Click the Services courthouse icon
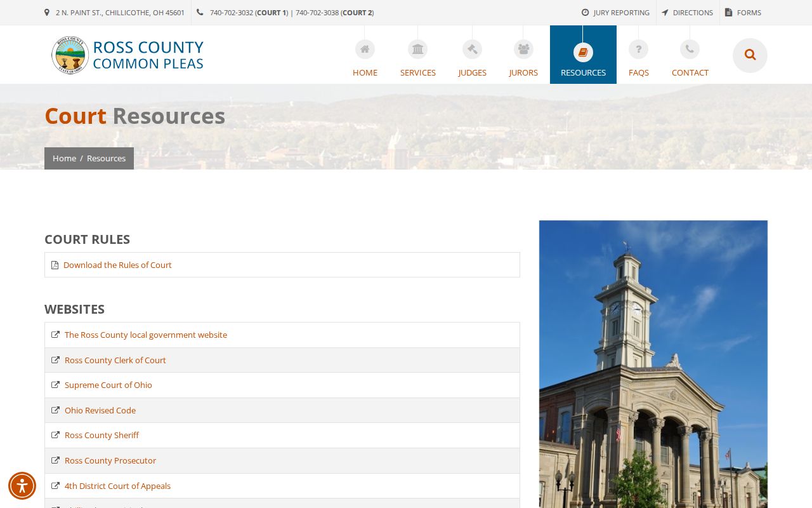Screen dimensions: 812x508 coord(417,50)
